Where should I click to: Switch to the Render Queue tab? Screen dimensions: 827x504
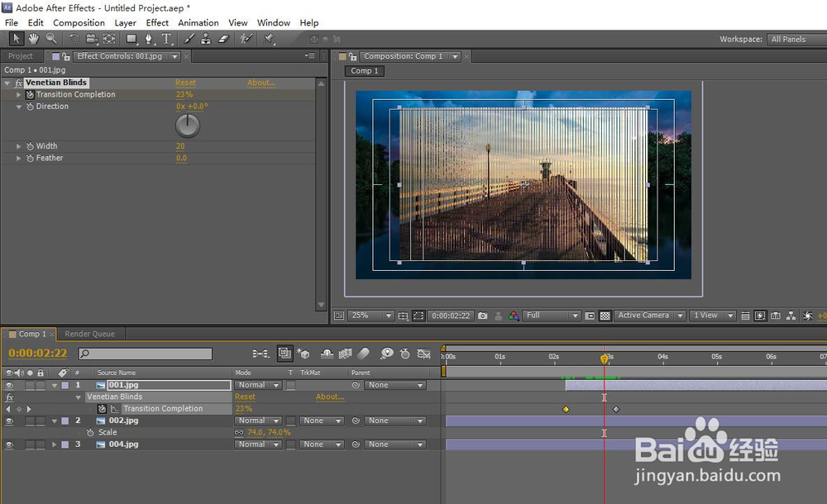point(89,334)
